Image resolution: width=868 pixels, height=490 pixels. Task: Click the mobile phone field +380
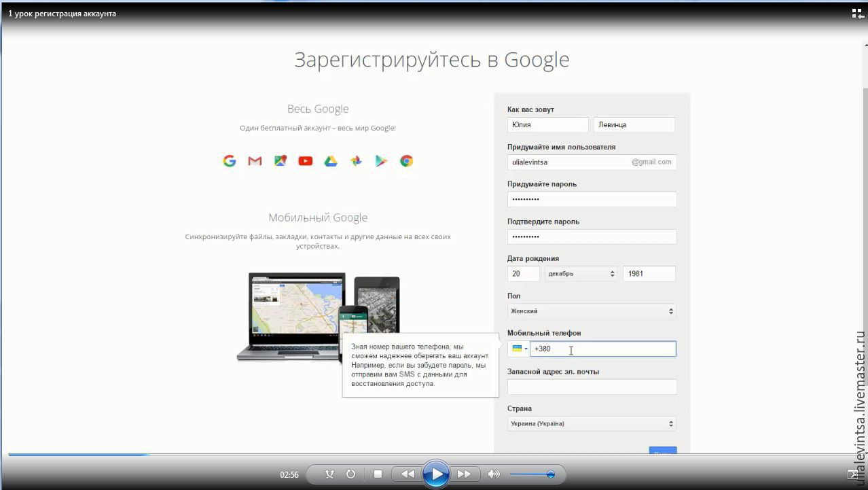tap(603, 349)
